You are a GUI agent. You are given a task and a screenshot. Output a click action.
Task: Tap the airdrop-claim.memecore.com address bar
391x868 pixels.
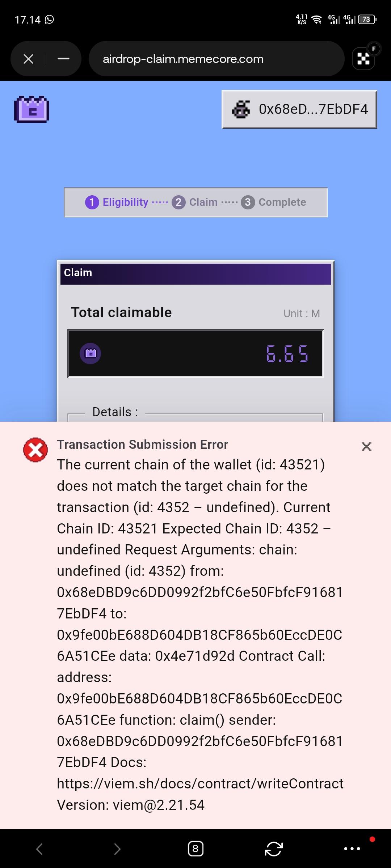216,59
